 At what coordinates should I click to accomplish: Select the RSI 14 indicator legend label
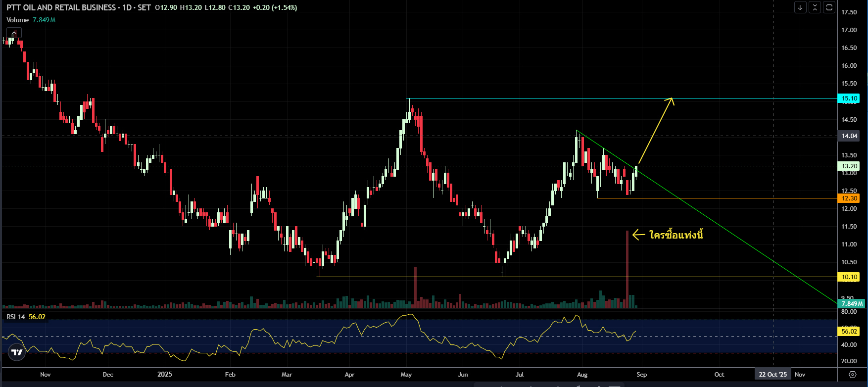click(16, 317)
